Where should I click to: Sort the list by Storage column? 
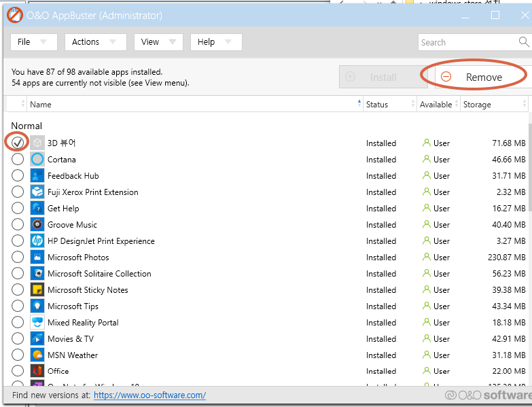click(x=495, y=104)
